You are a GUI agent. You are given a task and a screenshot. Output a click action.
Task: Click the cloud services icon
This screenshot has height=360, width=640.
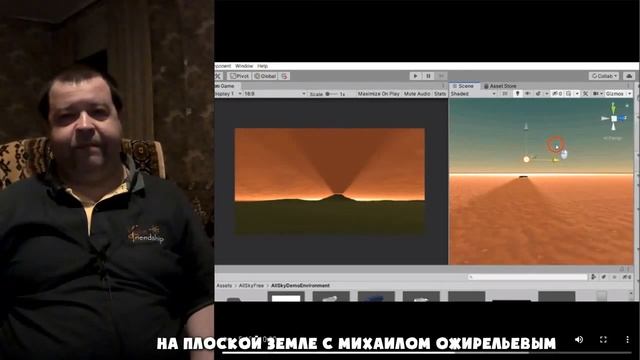click(629, 76)
